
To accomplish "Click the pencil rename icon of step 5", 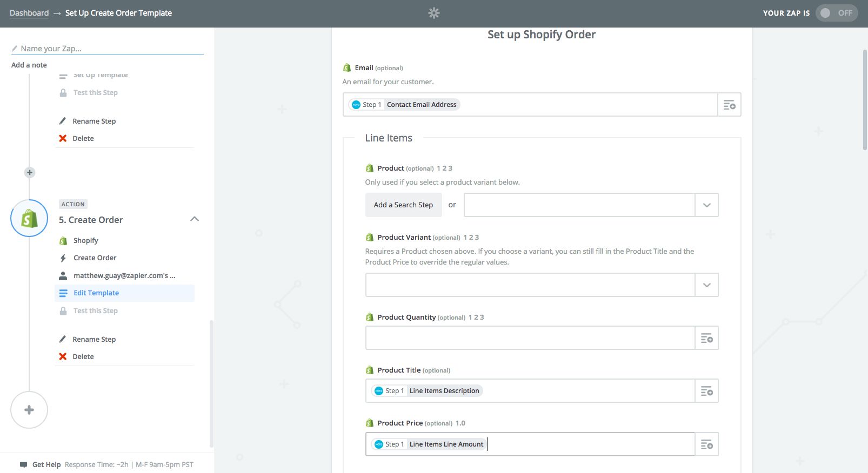I will [63, 339].
